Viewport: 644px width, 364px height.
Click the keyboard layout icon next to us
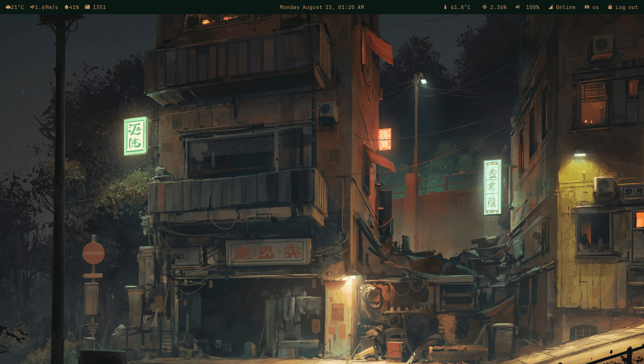pos(586,7)
